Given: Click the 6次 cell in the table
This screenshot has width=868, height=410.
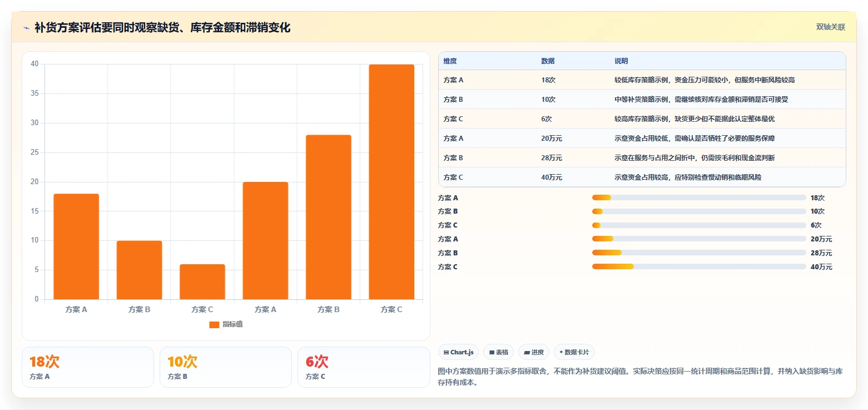Looking at the screenshot, I should 547,119.
